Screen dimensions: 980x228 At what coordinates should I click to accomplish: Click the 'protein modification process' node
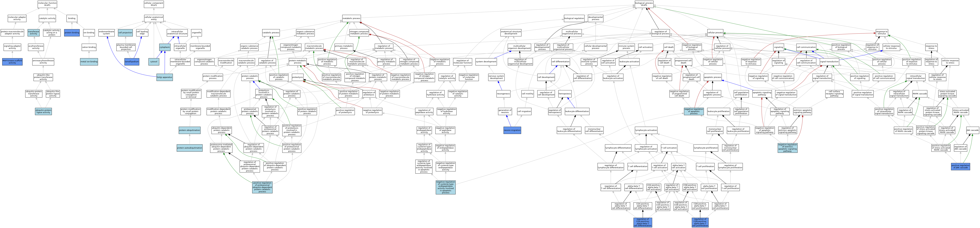click(213, 77)
